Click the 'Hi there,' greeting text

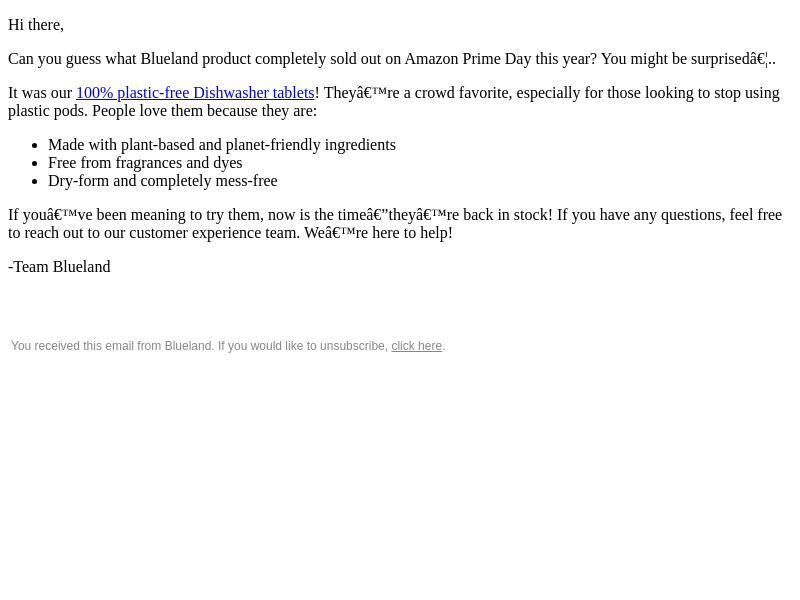pos(36,25)
